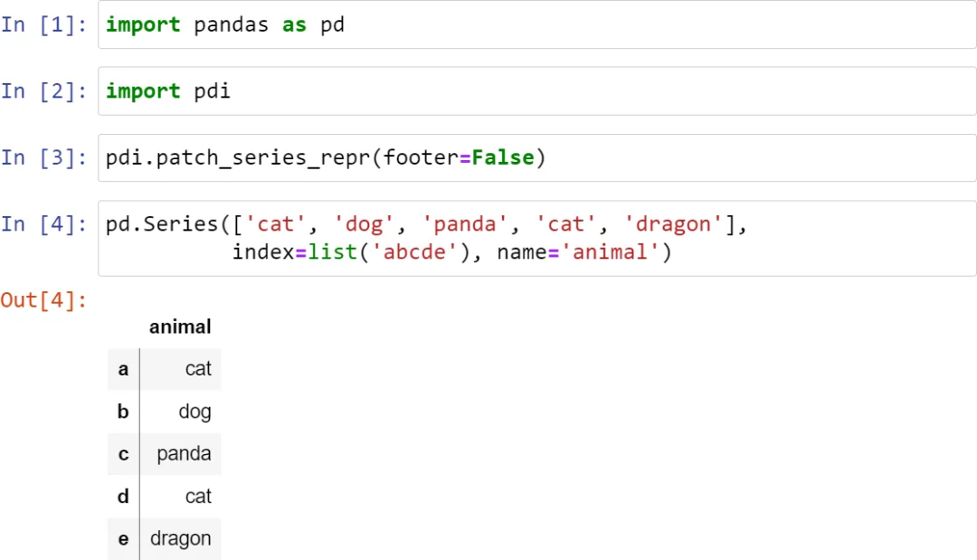Select the In [4] prompt label
This screenshot has height=560, width=977.
coord(44,224)
